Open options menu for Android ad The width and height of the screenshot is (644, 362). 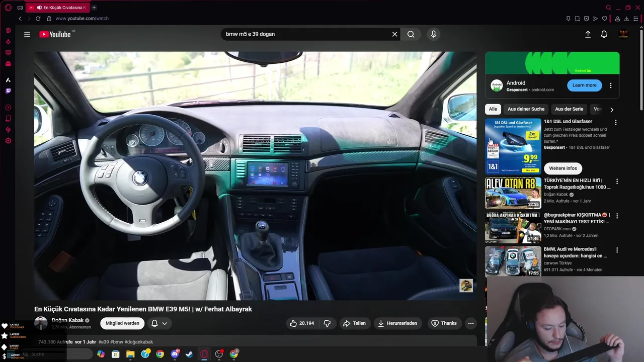[x=611, y=85]
